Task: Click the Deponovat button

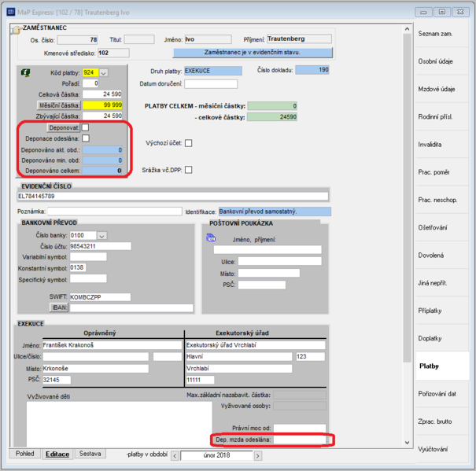Action: (64, 127)
